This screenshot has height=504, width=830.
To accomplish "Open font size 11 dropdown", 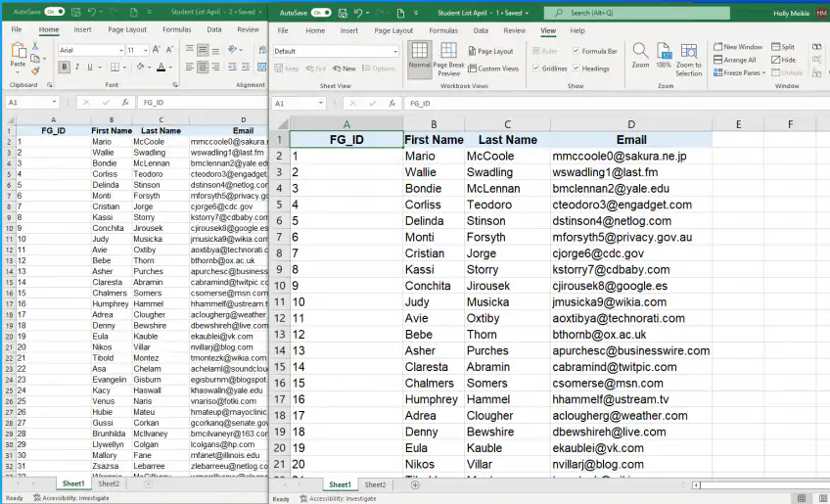I will pyautogui.click(x=146, y=50).
